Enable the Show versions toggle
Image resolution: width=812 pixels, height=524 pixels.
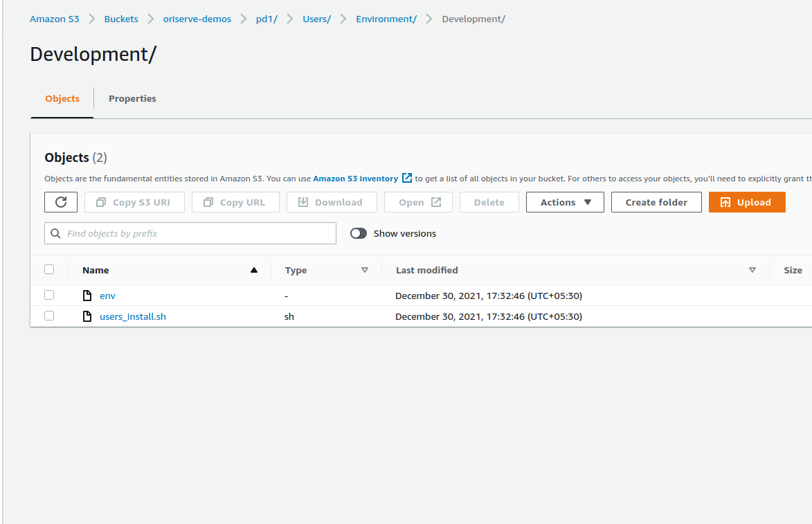(359, 234)
